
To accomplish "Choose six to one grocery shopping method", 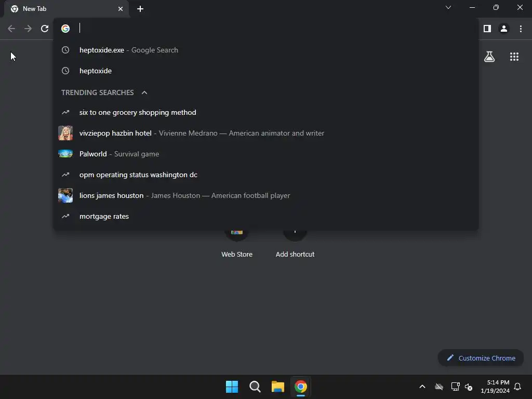I will (266, 113).
